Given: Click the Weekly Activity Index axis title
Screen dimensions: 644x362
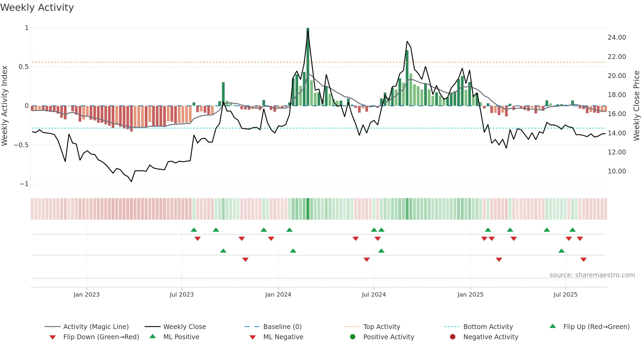Looking at the screenshot, I should click(x=5, y=106).
